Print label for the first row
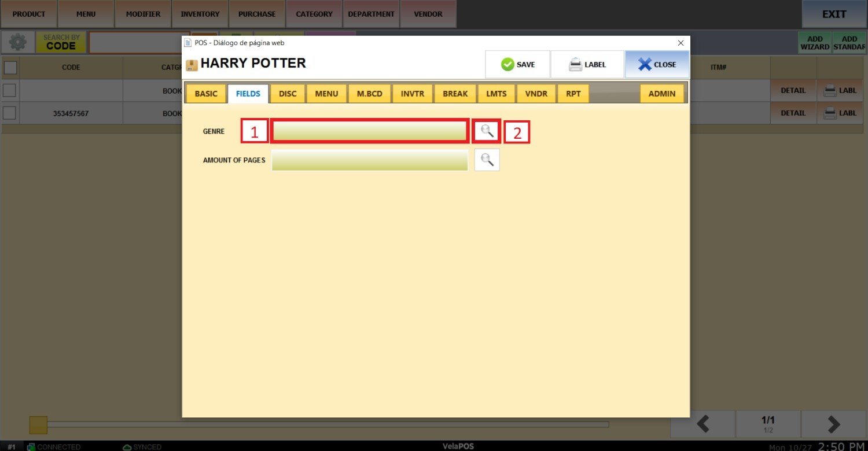The image size is (868, 451). pos(840,90)
